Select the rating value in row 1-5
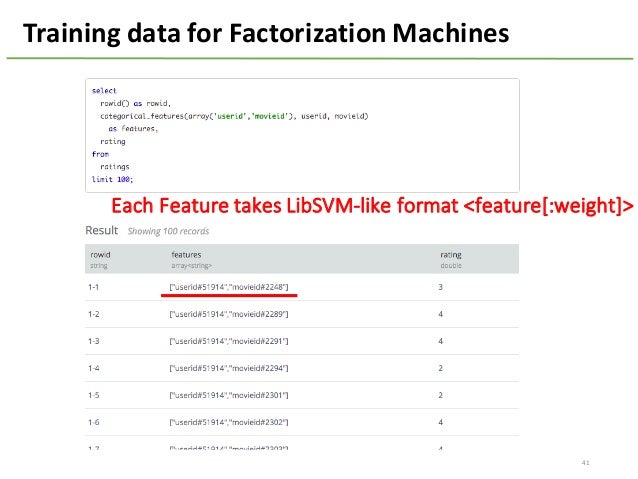Screen dimensions: 638x479 tap(441, 395)
